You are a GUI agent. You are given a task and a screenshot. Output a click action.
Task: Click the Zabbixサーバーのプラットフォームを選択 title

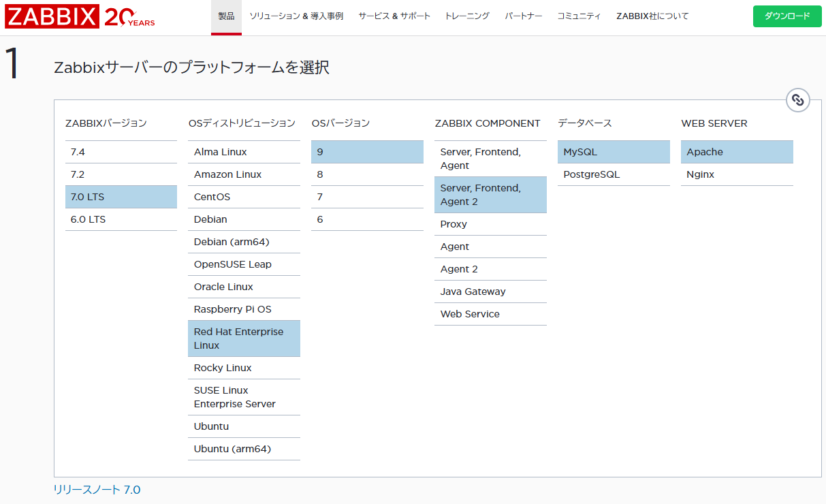pos(191,67)
